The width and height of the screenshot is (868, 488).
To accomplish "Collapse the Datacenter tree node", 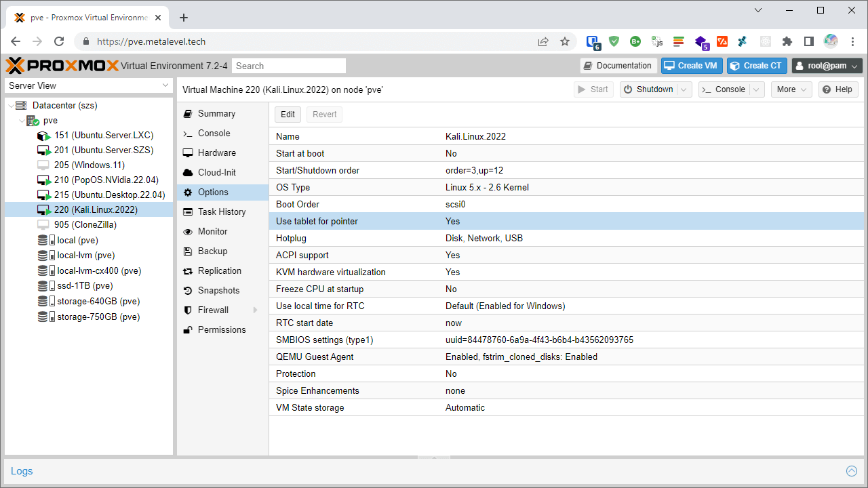I will coord(10,106).
